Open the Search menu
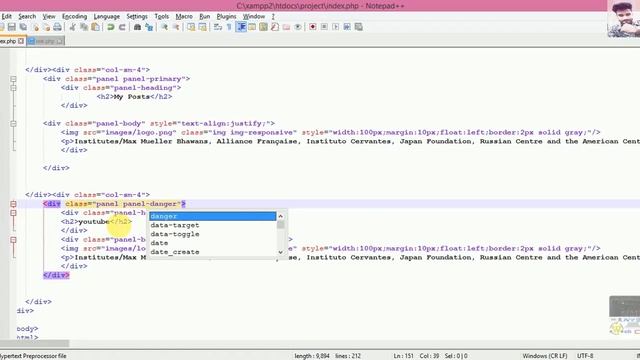This screenshot has height=360, width=640. point(27,16)
